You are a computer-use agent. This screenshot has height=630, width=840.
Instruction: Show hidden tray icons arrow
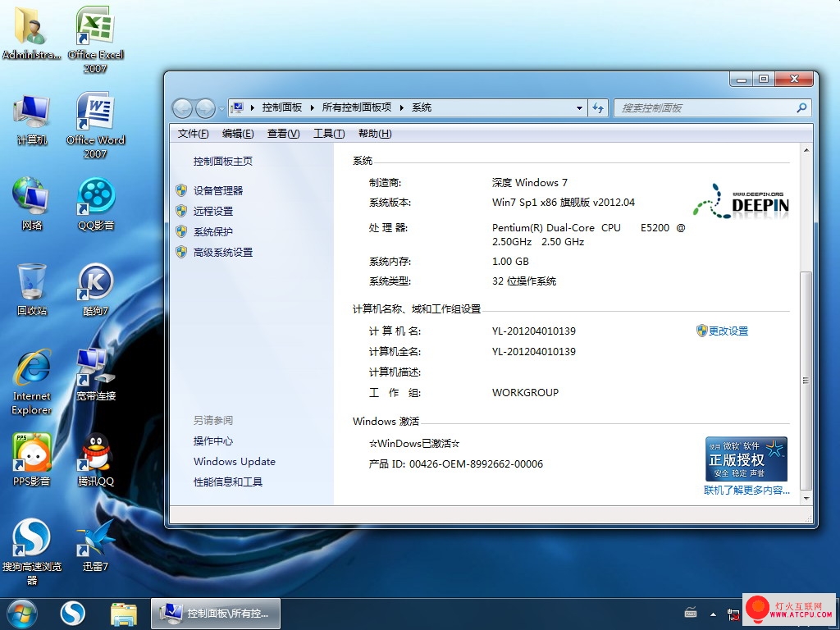(x=713, y=614)
